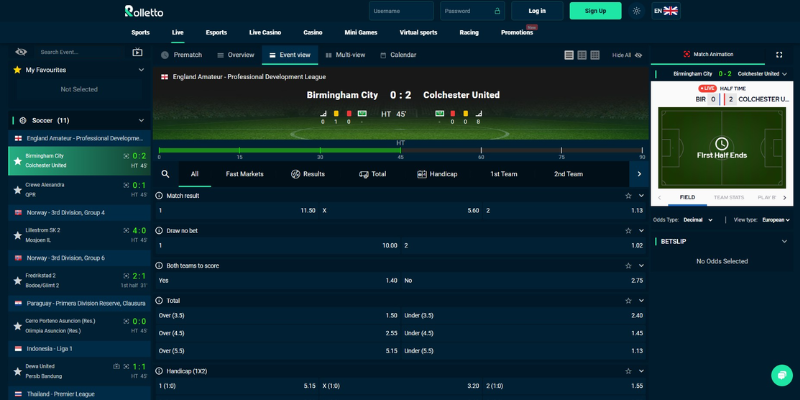The height and width of the screenshot is (400, 800).
Task: Click the Log in button
Action: pos(537,11)
